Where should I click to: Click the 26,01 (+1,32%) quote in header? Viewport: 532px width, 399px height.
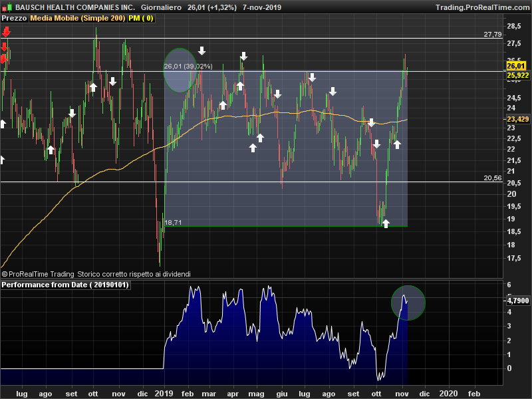(x=212, y=7)
